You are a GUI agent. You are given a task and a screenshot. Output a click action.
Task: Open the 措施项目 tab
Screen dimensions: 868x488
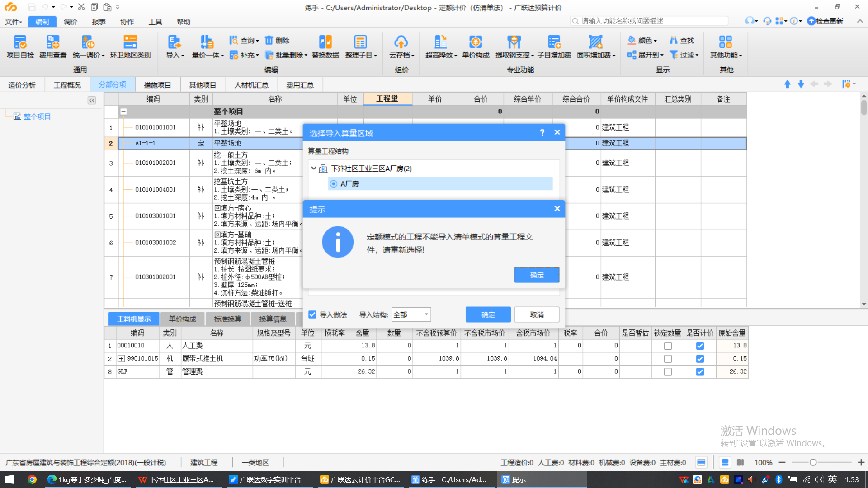tap(157, 85)
